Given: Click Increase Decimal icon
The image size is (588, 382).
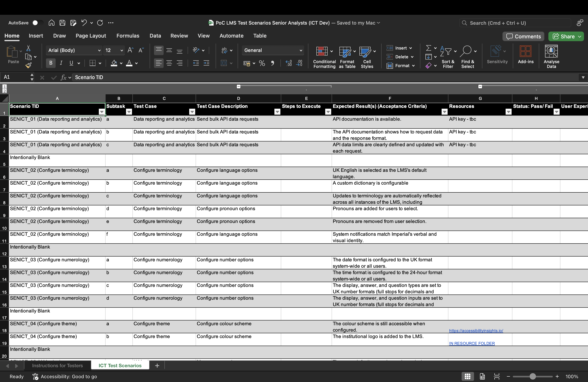Looking at the screenshot, I should point(289,63).
